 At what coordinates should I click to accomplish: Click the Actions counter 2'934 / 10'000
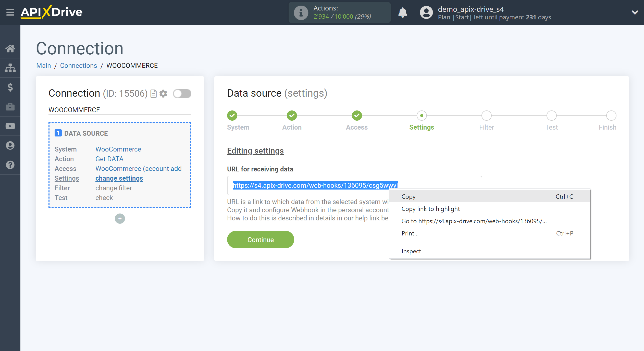coord(342,17)
